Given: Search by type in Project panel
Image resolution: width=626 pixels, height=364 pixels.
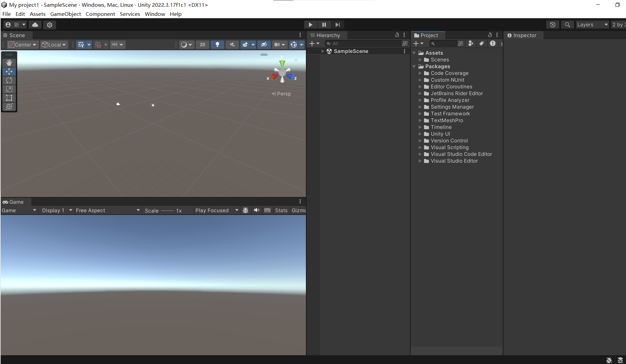Looking at the screenshot, I should click(x=471, y=43).
